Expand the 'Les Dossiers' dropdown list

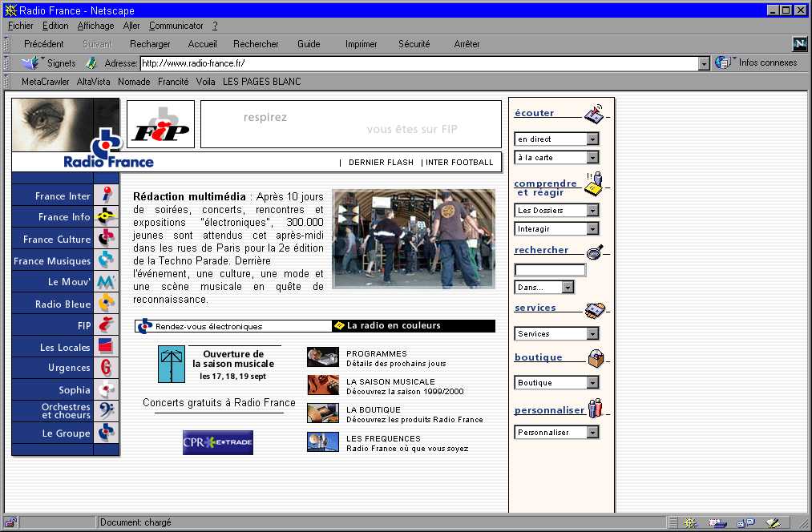pos(592,211)
